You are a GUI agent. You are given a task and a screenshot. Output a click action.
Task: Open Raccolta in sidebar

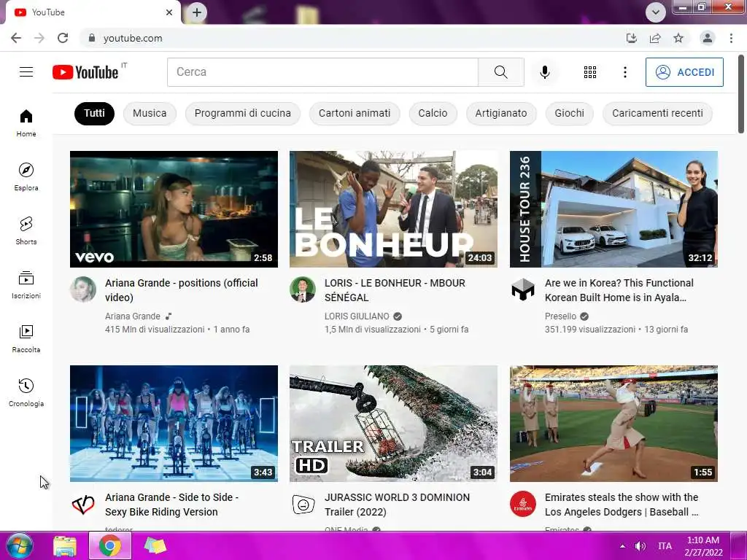[x=26, y=338]
